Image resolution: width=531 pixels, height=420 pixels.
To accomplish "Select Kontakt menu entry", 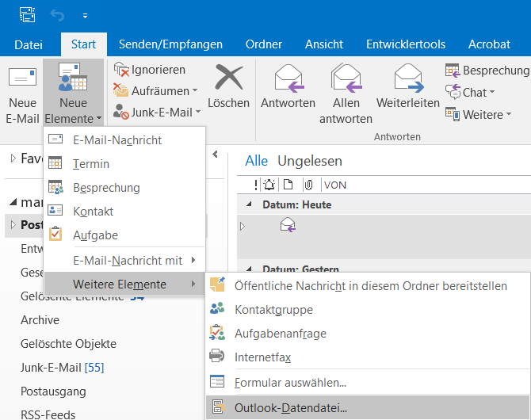I will click(x=124, y=211).
